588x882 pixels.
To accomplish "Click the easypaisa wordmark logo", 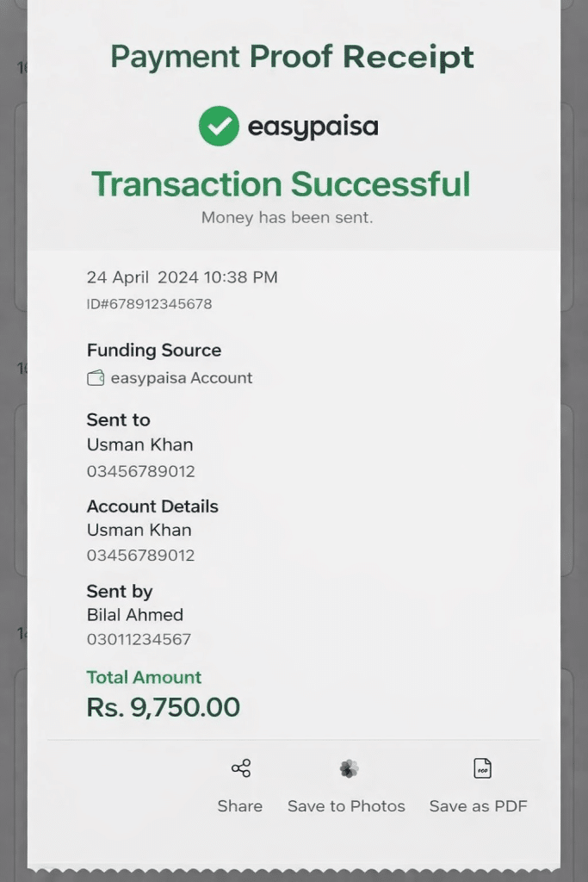I will [x=313, y=127].
